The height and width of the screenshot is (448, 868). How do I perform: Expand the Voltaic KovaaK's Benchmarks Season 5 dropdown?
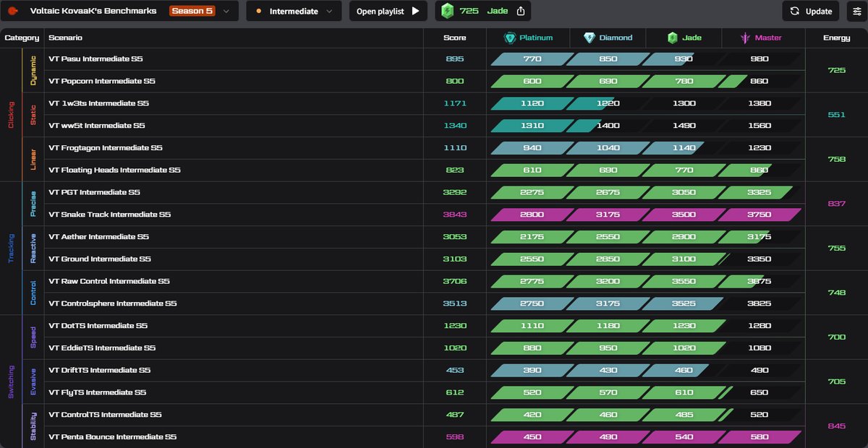tap(119, 11)
